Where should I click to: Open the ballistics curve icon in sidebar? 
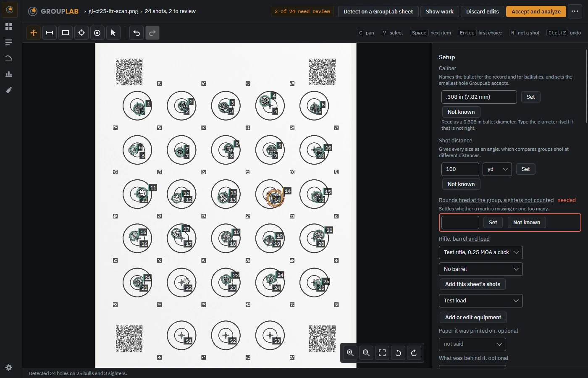(x=9, y=58)
